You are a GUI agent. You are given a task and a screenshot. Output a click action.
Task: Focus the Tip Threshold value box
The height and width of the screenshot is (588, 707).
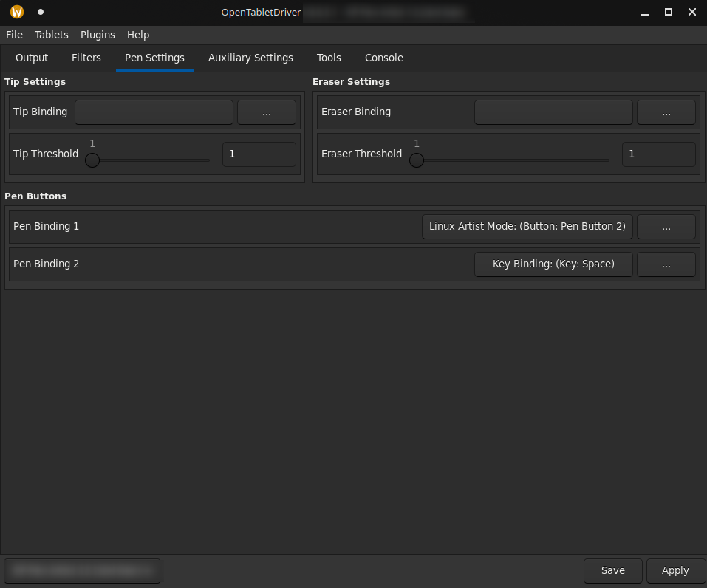[259, 154]
